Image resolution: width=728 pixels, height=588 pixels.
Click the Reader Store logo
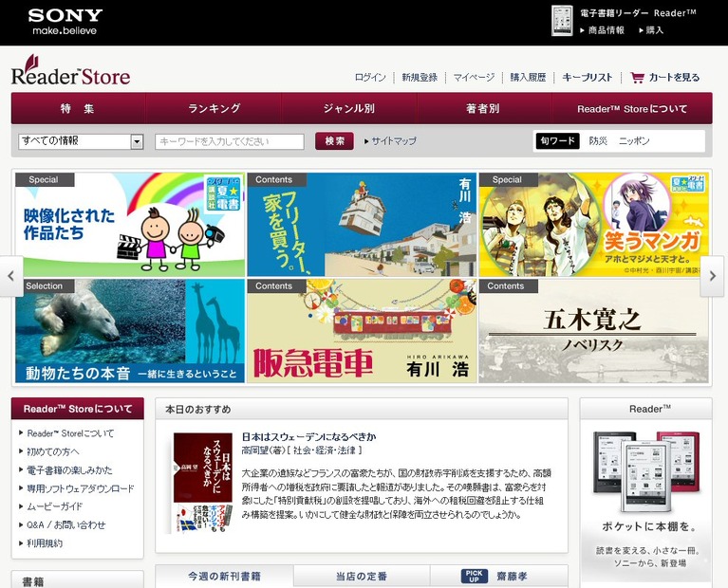70,70
